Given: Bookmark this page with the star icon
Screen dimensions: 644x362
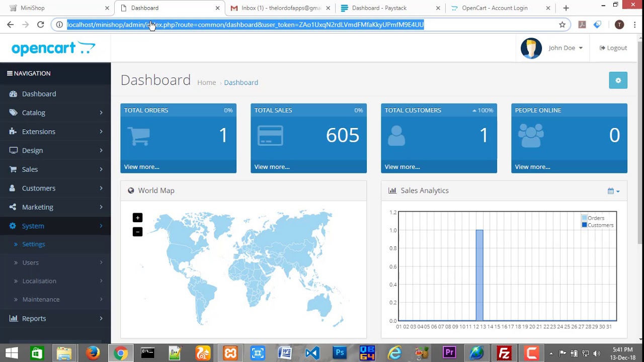Looking at the screenshot, I should 562,25.
